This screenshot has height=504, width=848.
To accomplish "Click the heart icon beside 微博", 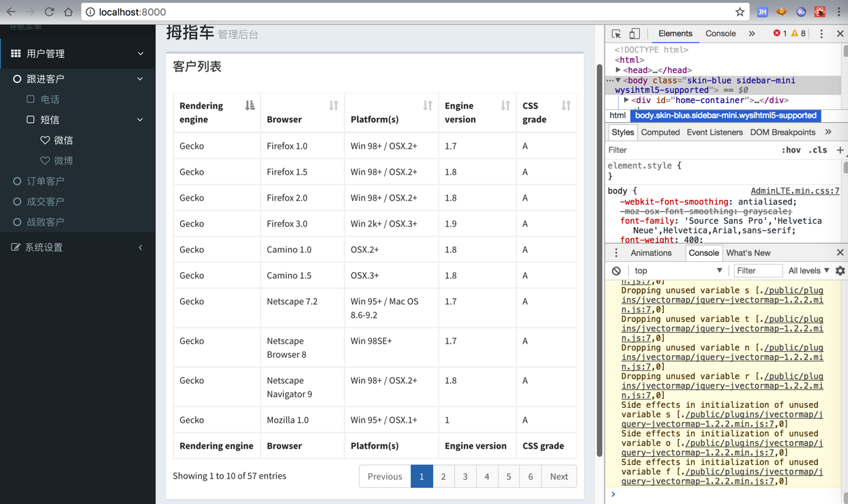I will tap(45, 160).
